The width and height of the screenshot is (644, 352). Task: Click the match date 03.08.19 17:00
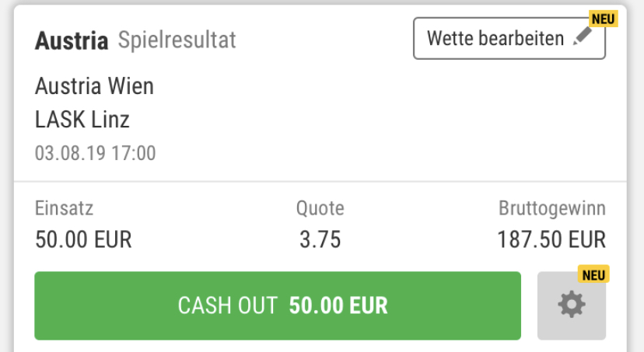(96, 153)
